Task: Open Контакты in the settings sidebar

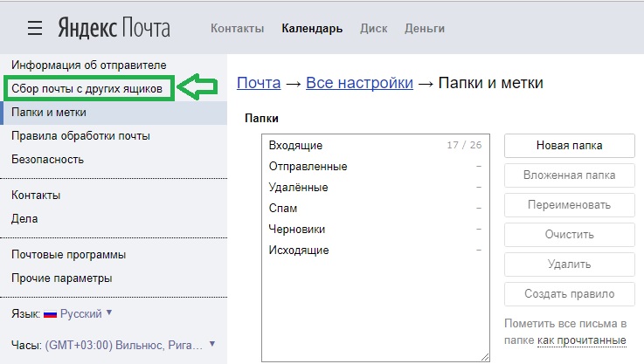Action: point(36,195)
